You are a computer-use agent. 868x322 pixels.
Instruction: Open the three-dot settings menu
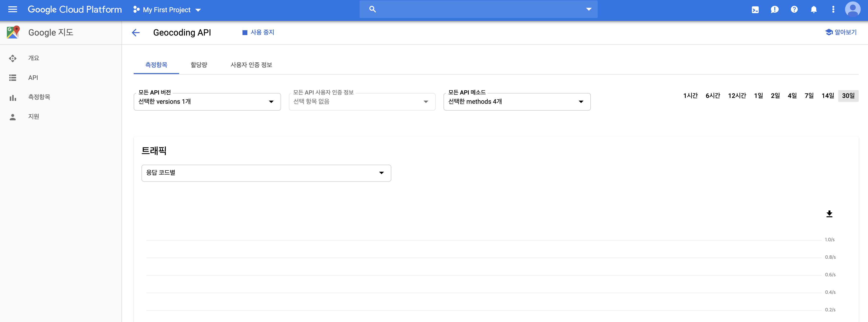pyautogui.click(x=833, y=10)
